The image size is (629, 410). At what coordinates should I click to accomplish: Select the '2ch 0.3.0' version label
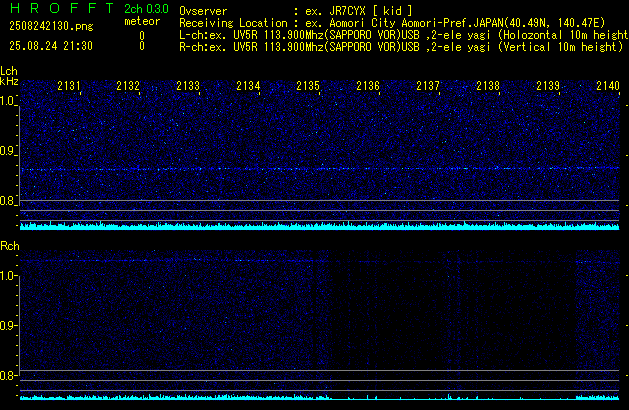(x=146, y=9)
